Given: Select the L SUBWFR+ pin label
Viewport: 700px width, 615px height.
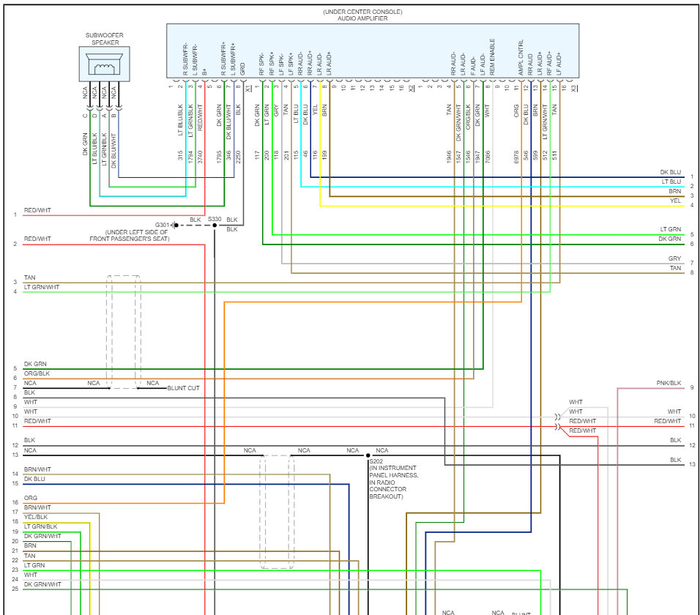Looking at the screenshot, I should tap(233, 59).
